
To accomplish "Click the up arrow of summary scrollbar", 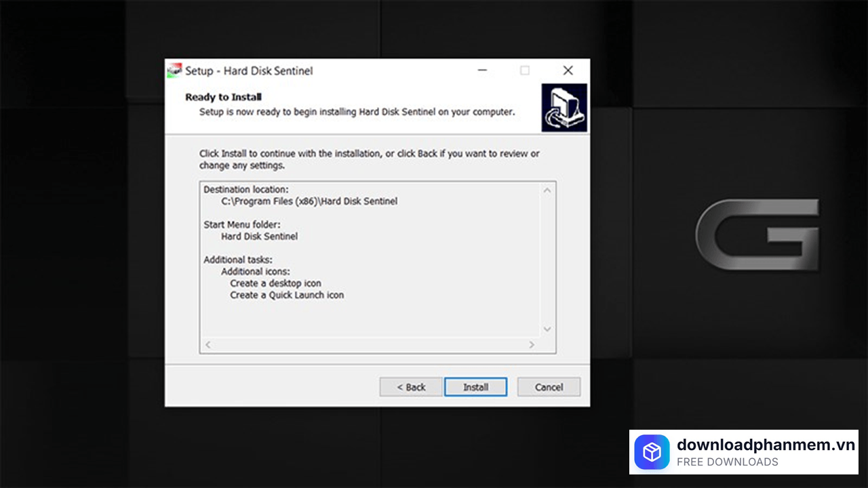I will point(547,190).
